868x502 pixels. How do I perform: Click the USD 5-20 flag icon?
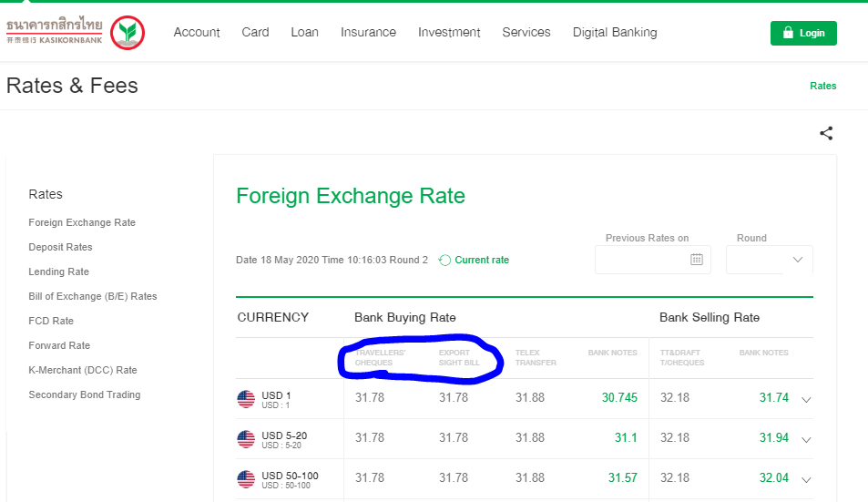tap(246, 439)
